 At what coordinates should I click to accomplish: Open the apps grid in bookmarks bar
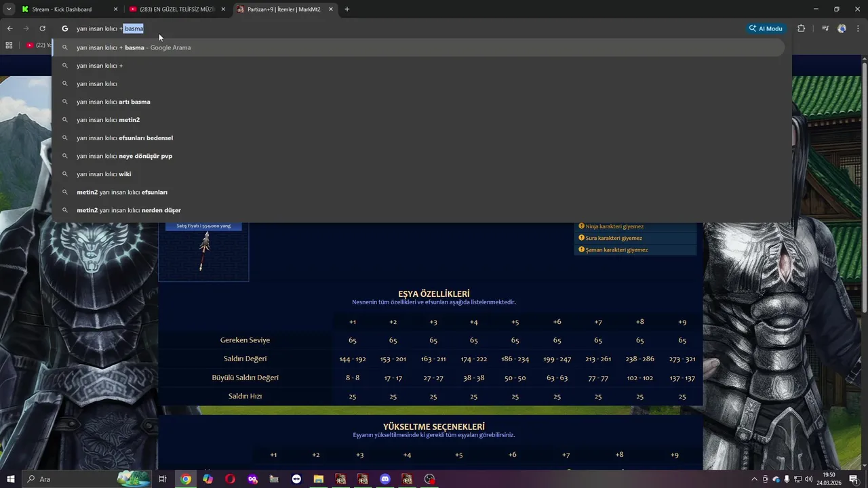click(9, 45)
